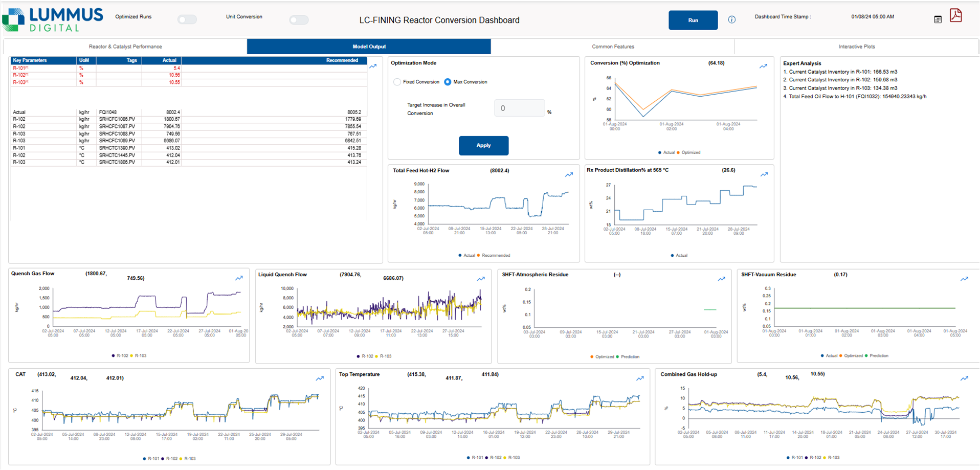The width and height of the screenshot is (980, 470).
Task: Click the Target Increase in Conversion input
Action: coord(519,108)
